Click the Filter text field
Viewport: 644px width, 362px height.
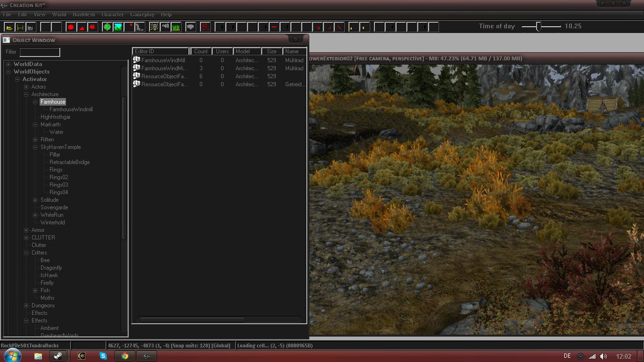[40, 52]
